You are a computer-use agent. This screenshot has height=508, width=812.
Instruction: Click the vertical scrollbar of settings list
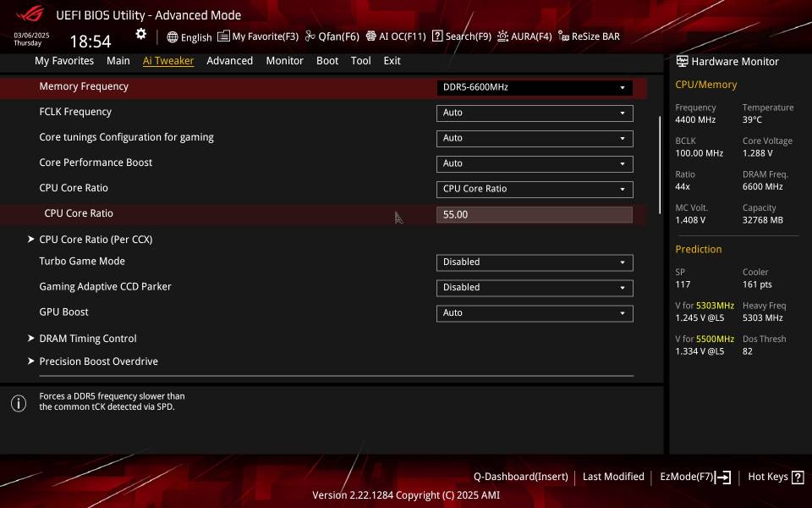(x=660, y=165)
